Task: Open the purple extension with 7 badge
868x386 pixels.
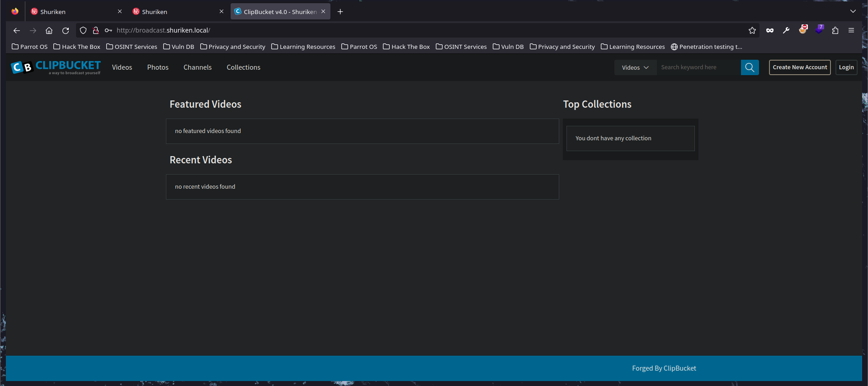Action: 819,29
